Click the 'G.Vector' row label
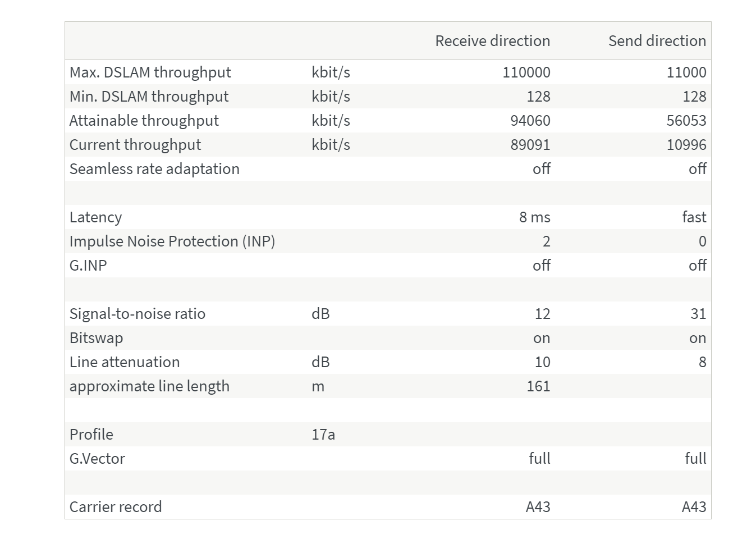The image size is (756, 548). coord(97,459)
